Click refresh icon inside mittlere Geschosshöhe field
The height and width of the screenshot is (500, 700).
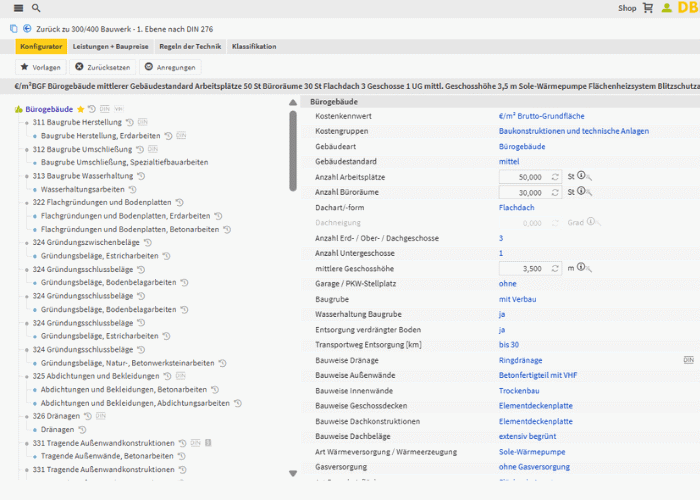pos(555,268)
